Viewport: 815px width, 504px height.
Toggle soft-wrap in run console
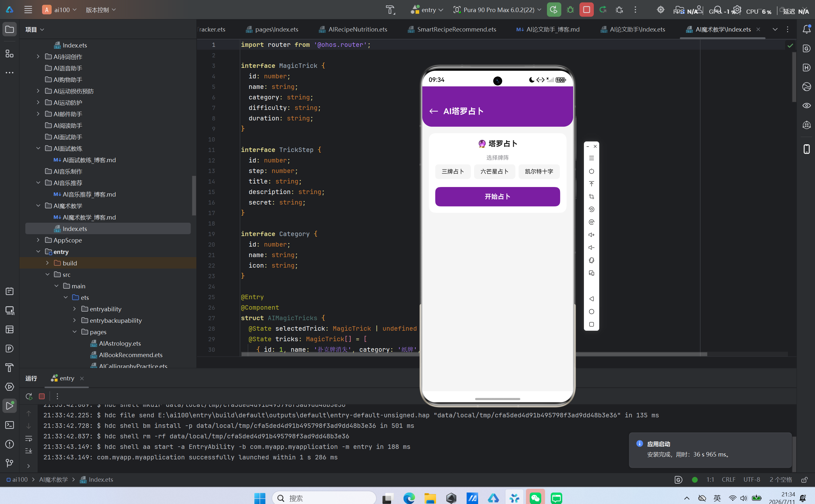(29, 438)
